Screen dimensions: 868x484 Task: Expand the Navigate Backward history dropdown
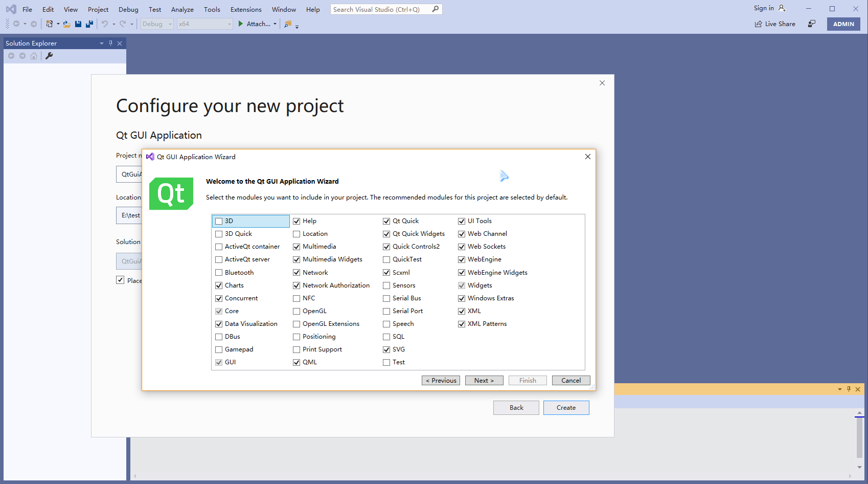pyautogui.click(x=25, y=24)
